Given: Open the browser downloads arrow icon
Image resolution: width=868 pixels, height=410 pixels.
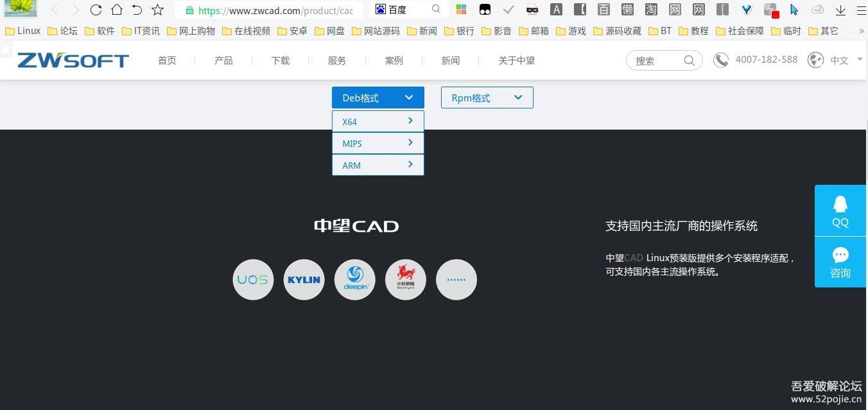Looking at the screenshot, I should (x=840, y=10).
